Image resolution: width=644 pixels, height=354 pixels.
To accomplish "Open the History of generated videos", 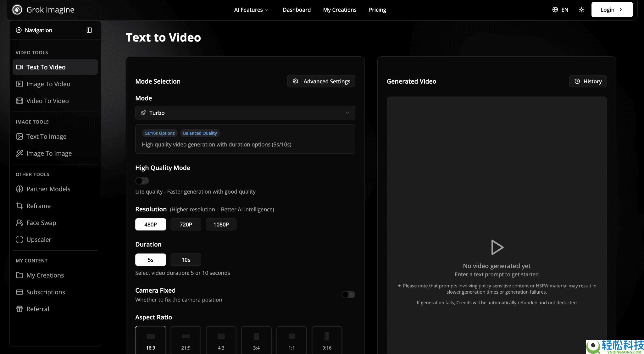I will 588,81.
